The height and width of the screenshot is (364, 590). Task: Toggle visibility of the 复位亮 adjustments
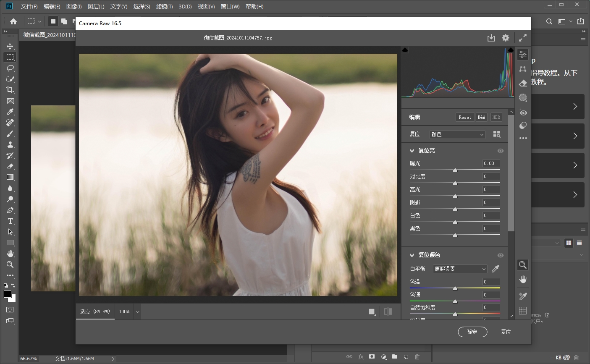(501, 150)
